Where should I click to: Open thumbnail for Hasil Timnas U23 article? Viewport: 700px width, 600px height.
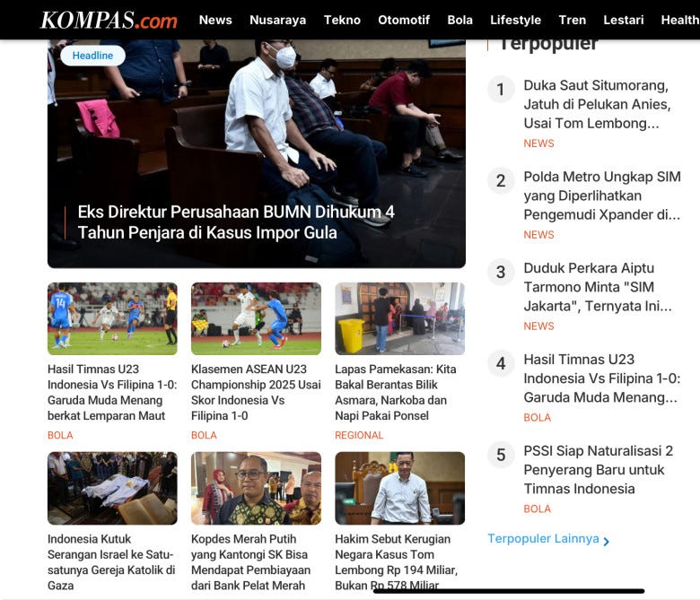(112, 318)
